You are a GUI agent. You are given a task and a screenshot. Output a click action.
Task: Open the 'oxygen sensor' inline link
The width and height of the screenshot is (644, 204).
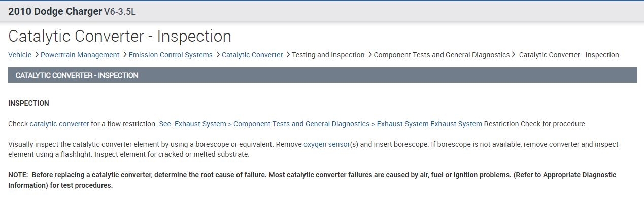click(326, 144)
